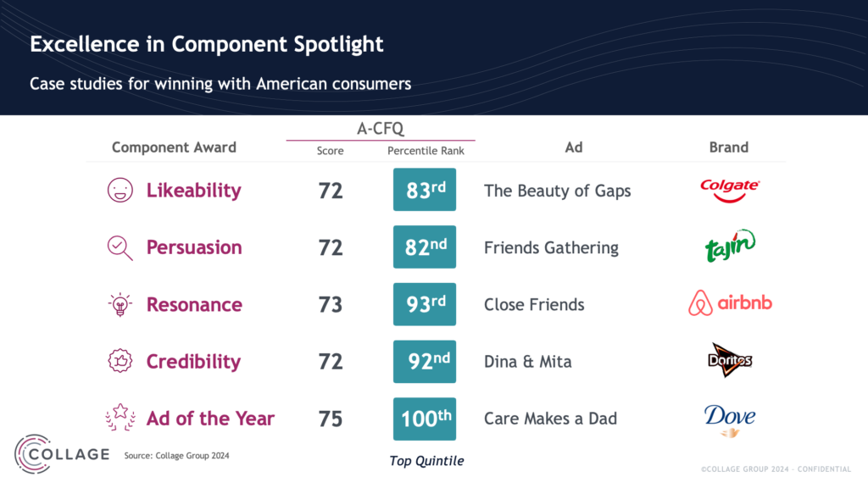Click the Top Quintile caption
868x488 pixels.
coord(426,461)
